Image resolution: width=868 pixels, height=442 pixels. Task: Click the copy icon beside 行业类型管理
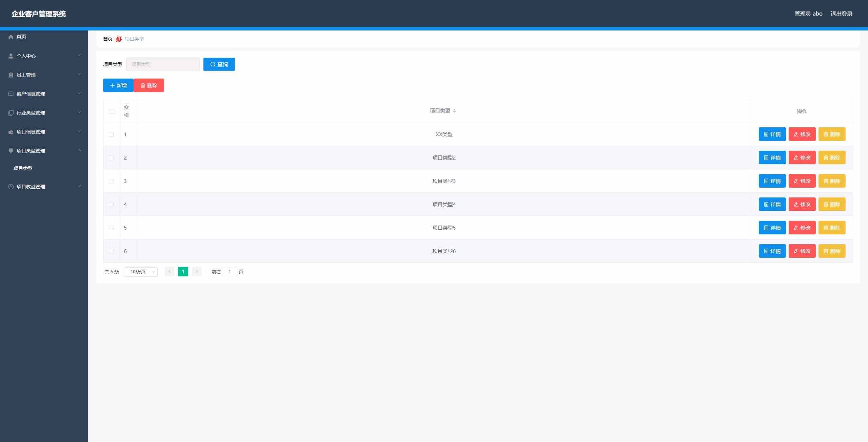11,113
